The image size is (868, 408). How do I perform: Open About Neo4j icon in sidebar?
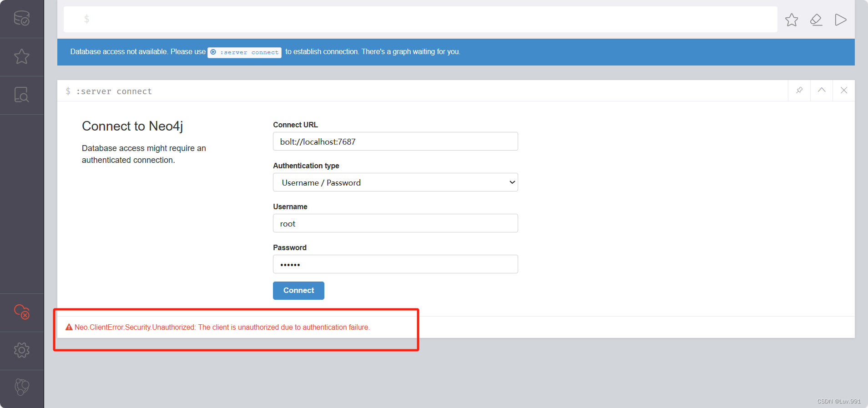click(x=22, y=387)
